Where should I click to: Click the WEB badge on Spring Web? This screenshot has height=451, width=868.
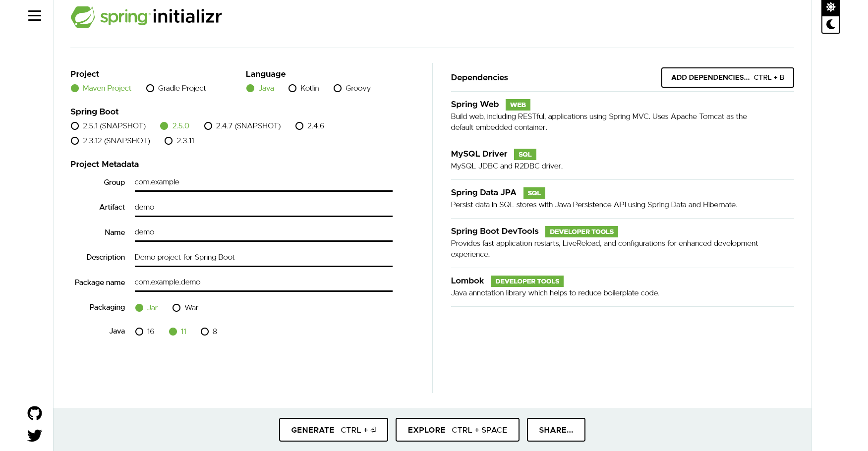point(518,105)
